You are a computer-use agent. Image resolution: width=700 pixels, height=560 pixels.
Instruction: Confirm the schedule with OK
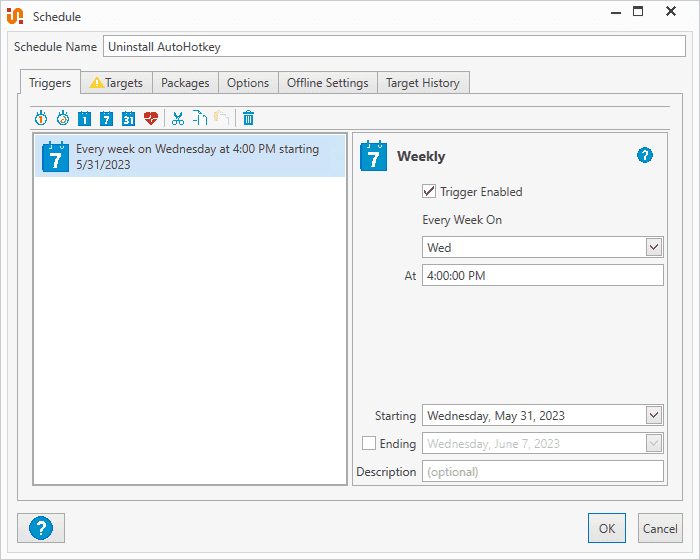[x=607, y=528]
